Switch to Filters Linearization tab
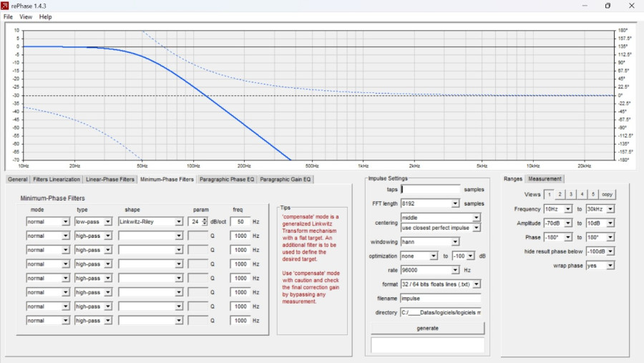 click(x=57, y=179)
